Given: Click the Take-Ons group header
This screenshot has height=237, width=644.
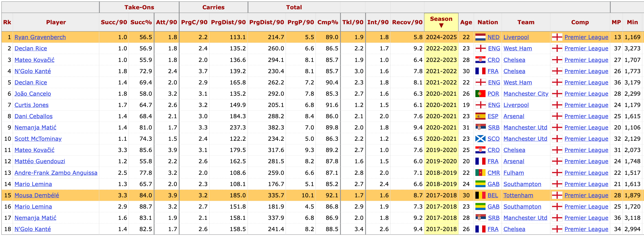Looking at the screenshot, I should pos(139,7).
